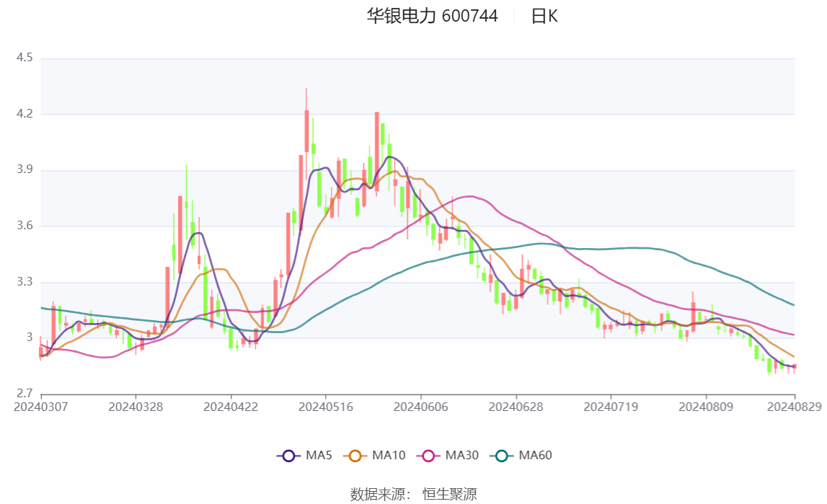Click the 3.6 price axis label
The height and width of the screenshot is (504, 827).
(25, 225)
